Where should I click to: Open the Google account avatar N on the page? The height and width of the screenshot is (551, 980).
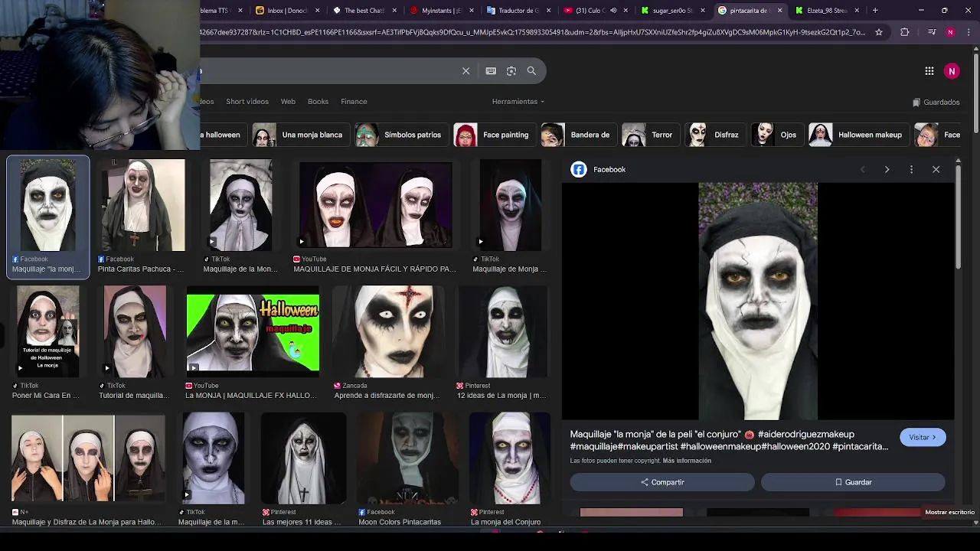952,70
